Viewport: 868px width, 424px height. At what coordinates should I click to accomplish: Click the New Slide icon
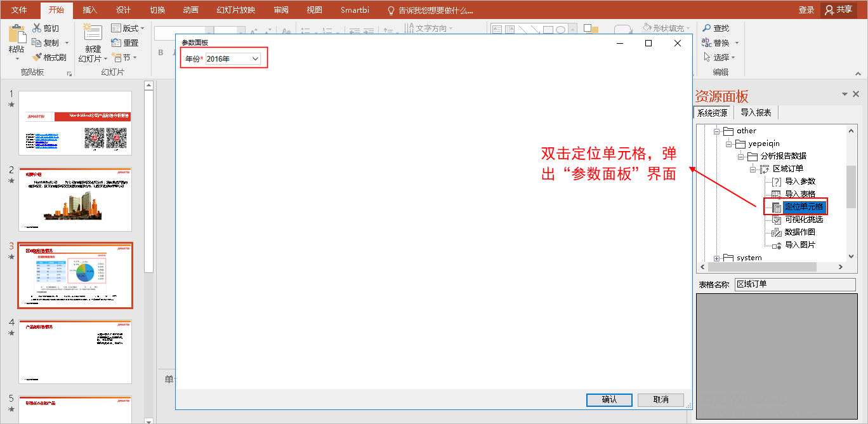click(93, 33)
